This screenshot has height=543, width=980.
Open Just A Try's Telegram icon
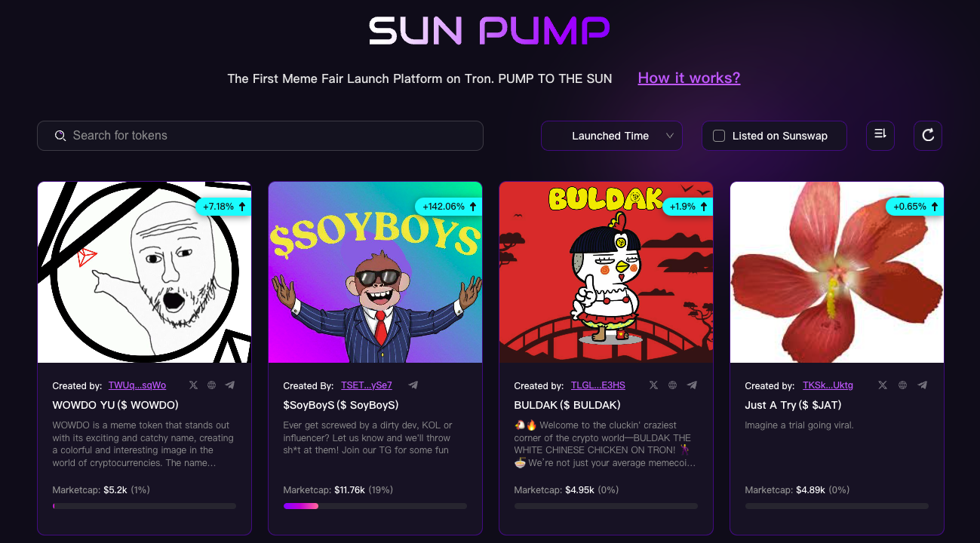click(922, 385)
